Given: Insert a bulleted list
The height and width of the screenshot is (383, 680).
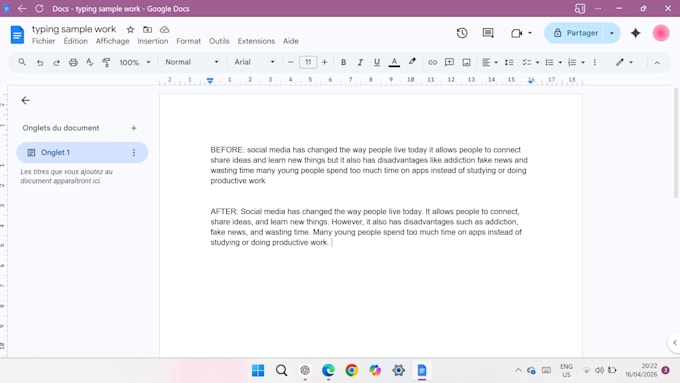Looking at the screenshot, I should click(x=549, y=62).
